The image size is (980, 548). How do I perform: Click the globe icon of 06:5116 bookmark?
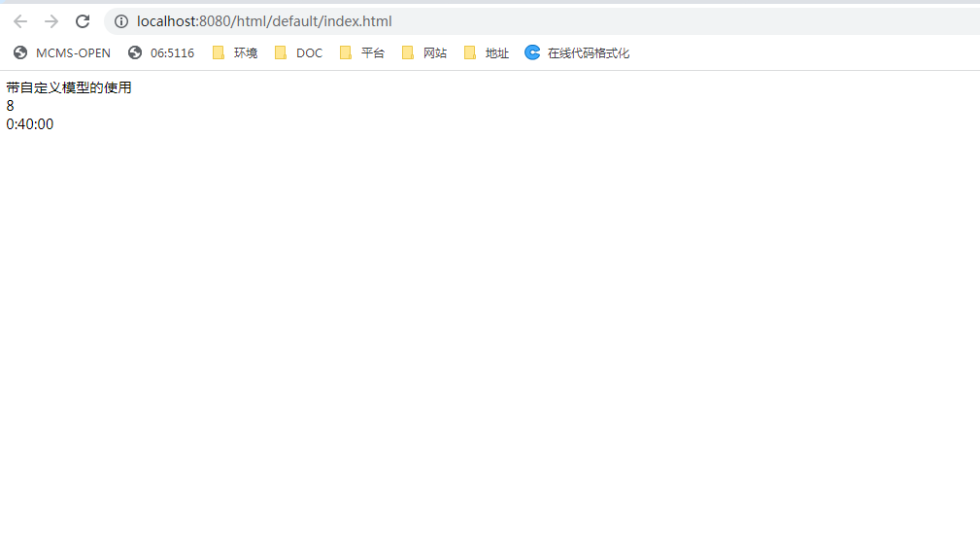tap(135, 53)
